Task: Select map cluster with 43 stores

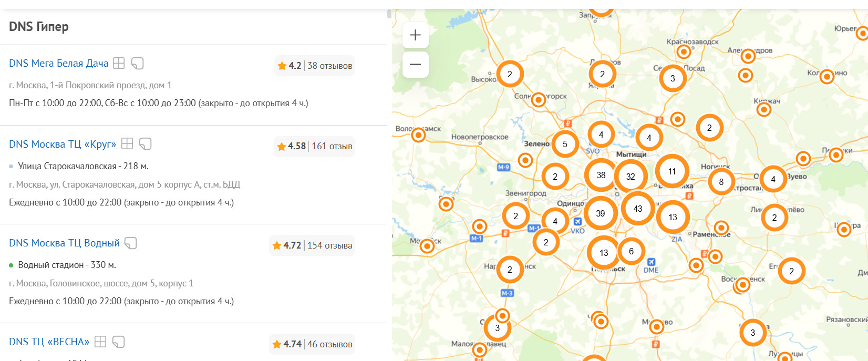Action: pyautogui.click(x=638, y=209)
